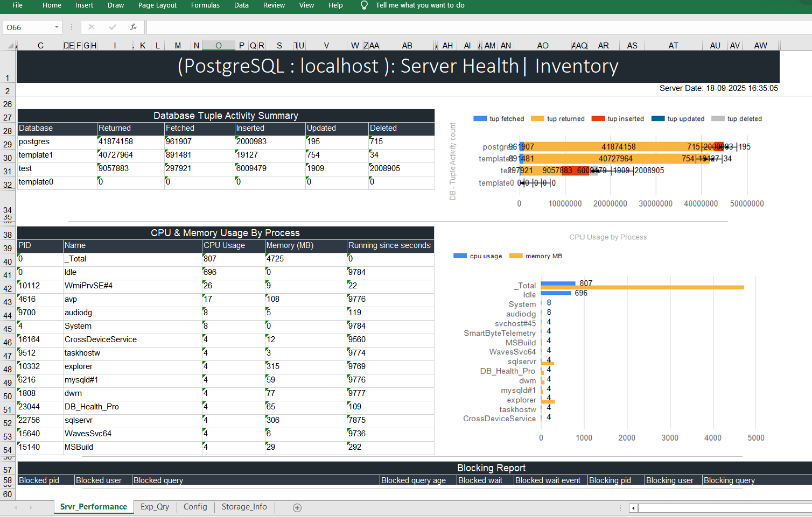
Task: Click the tup fetched blue legend swatch
Action: pos(480,119)
